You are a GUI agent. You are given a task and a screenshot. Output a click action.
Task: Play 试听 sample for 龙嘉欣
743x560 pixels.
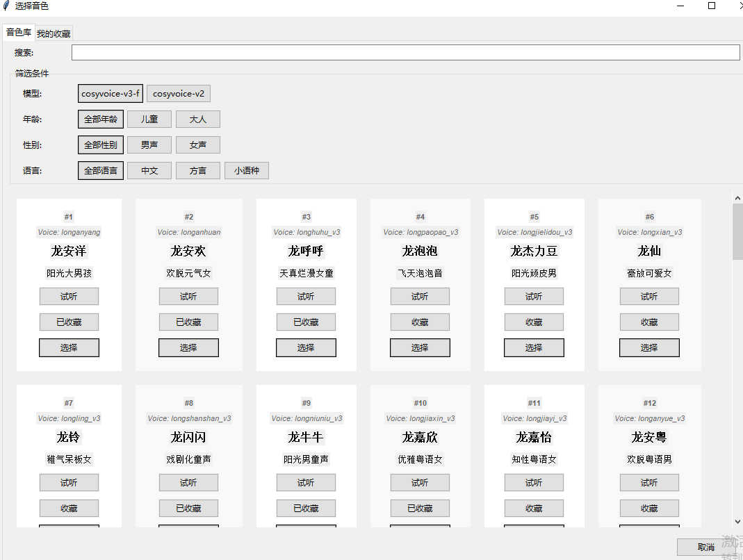[x=420, y=483]
